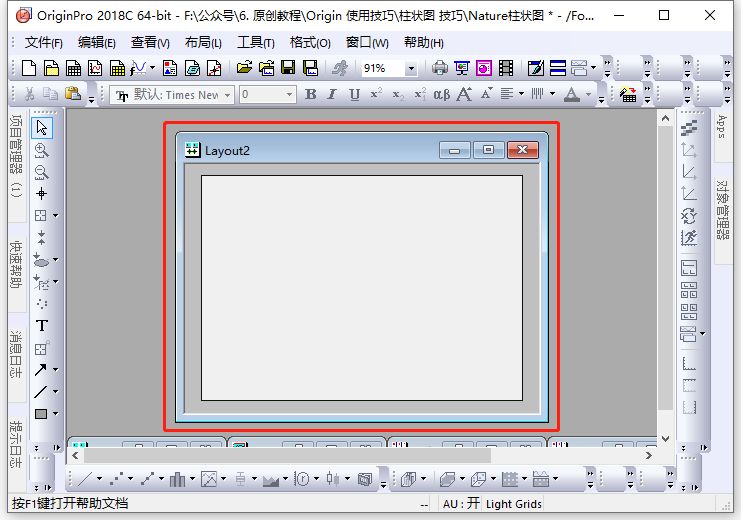Select the Arrow tool
The image size is (741, 520).
[x=41, y=370]
